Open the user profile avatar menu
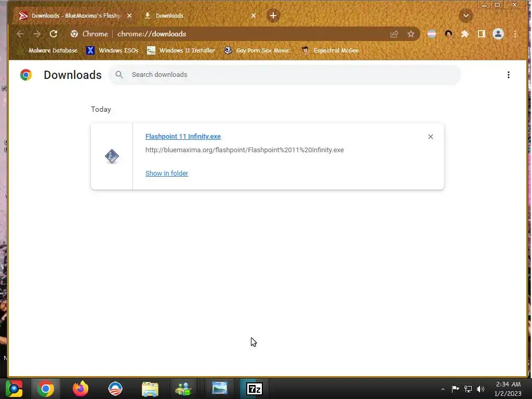 [x=498, y=34]
